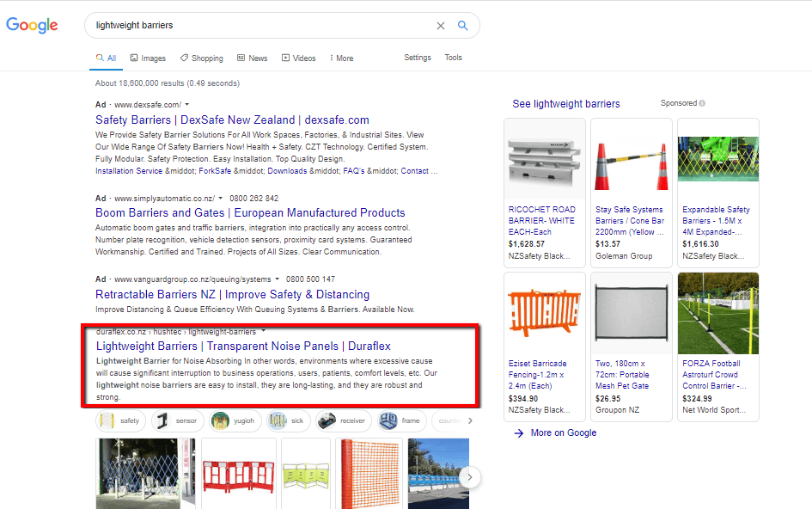This screenshot has width=812, height=509.
Task: Open the Portable Mesh Pet Gate listing
Action: (x=622, y=375)
